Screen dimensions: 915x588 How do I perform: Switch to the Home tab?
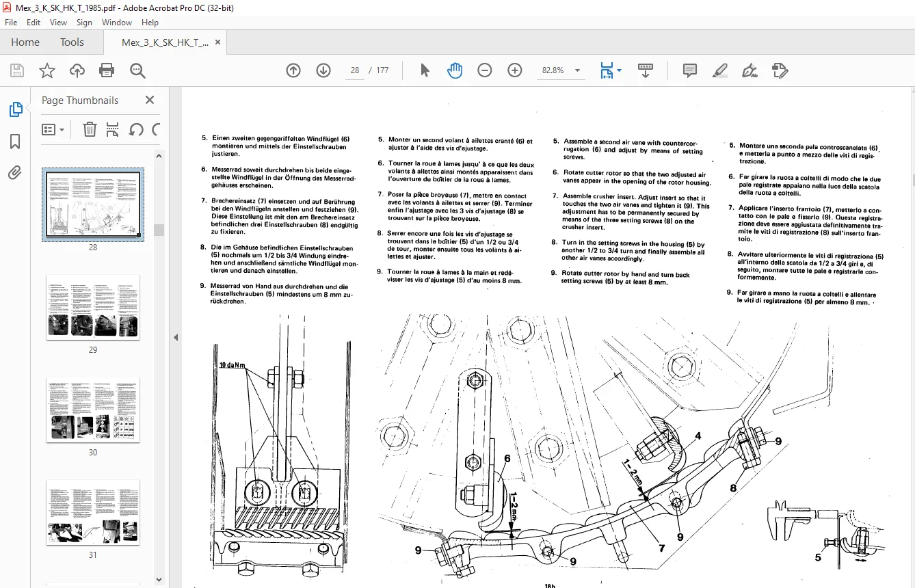point(25,42)
